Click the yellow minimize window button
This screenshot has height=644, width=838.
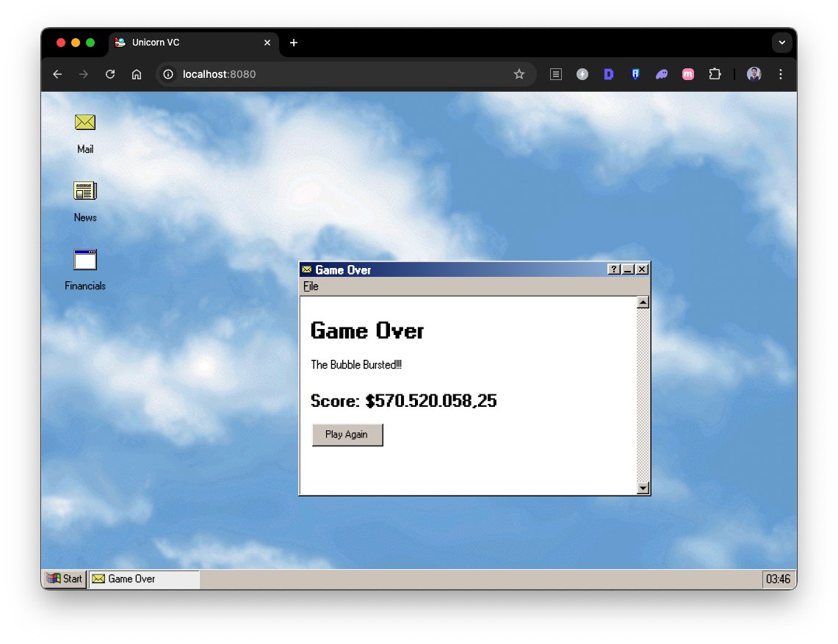tap(76, 43)
